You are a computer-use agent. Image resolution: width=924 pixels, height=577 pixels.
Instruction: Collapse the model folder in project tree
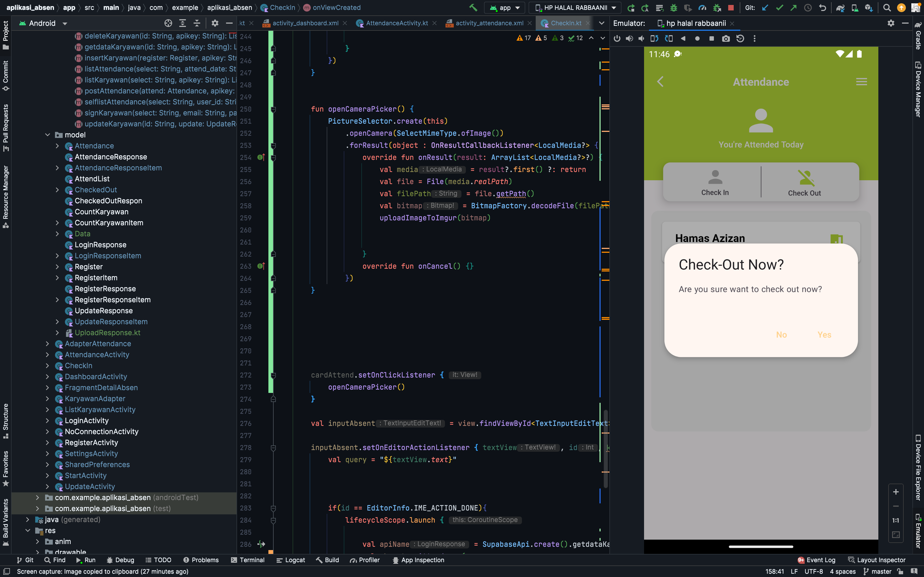pos(47,135)
